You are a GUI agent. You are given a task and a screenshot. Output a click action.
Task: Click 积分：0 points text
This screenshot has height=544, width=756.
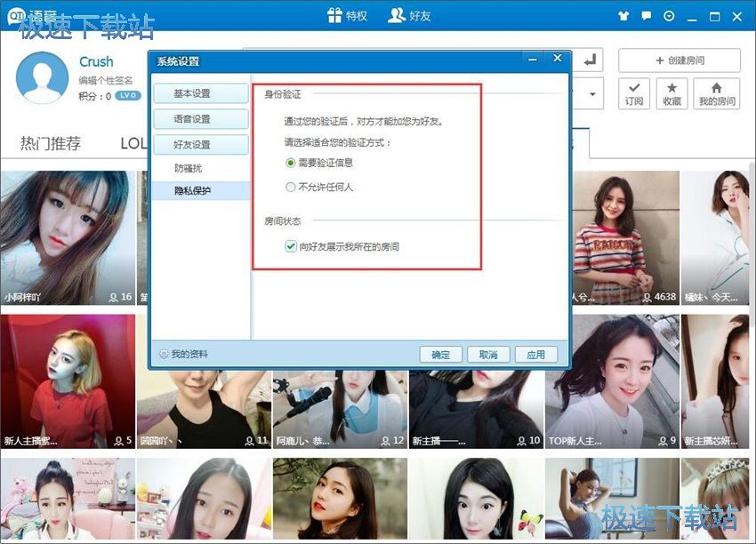pyautogui.click(x=95, y=96)
